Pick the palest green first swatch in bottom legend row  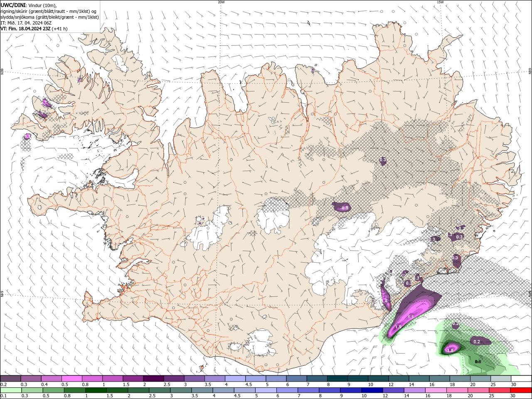pyautogui.click(x=11, y=390)
